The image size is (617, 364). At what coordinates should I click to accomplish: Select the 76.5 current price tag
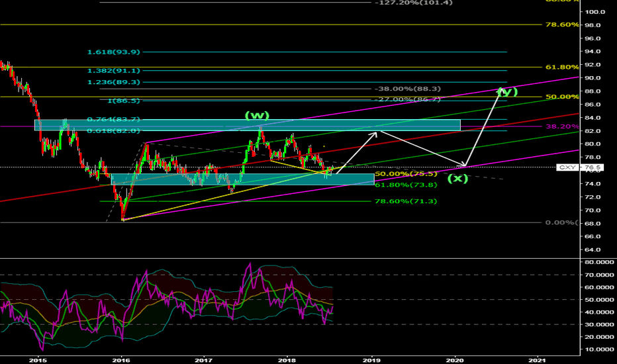click(x=593, y=167)
